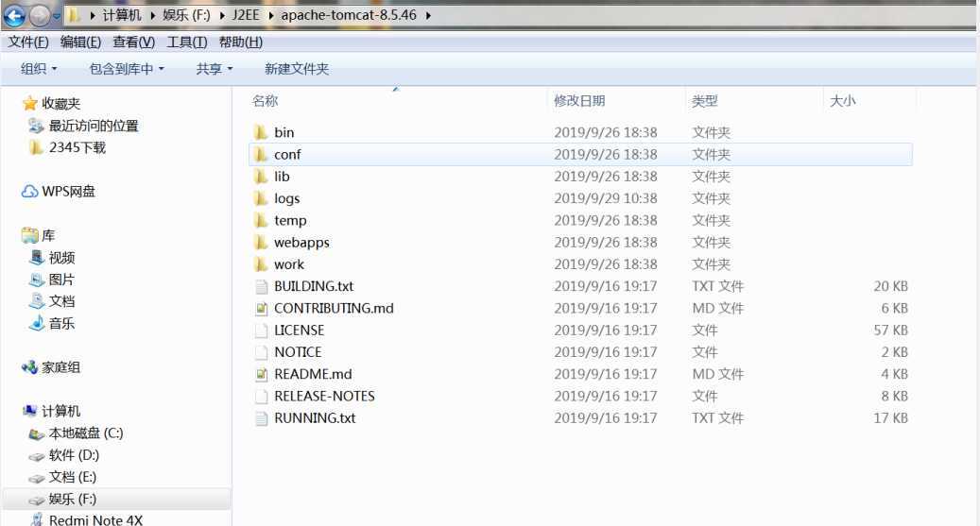Screen dimensions: 980x526
Task: Select 软件 (D:) drive in the sidebar
Action: click(x=74, y=455)
